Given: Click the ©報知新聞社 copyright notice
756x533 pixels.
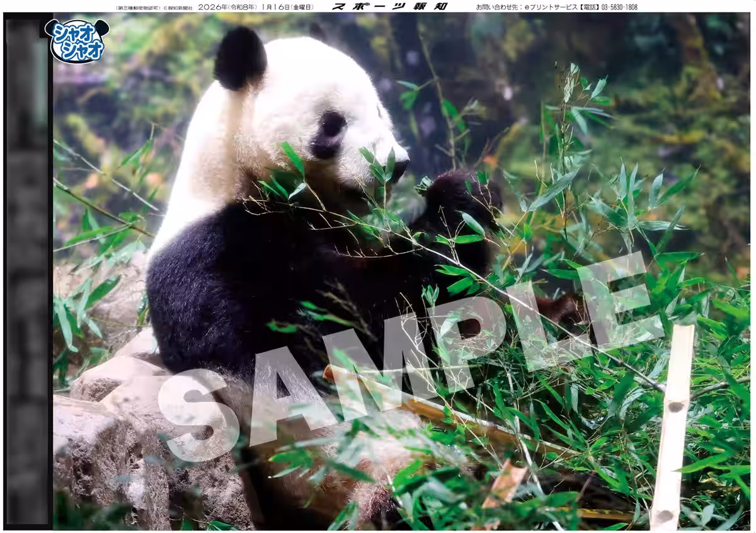Looking at the screenshot, I should coord(178,8).
